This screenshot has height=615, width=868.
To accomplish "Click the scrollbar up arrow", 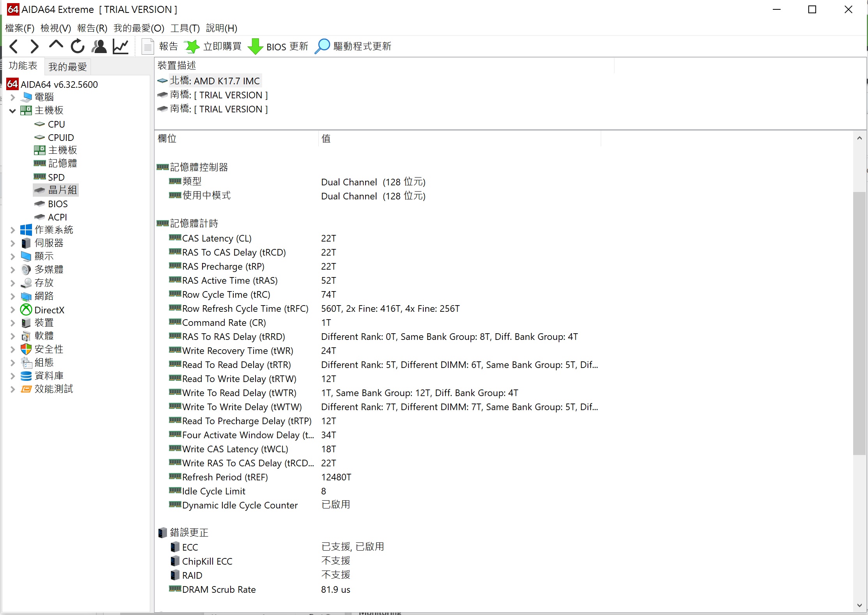I will point(859,138).
